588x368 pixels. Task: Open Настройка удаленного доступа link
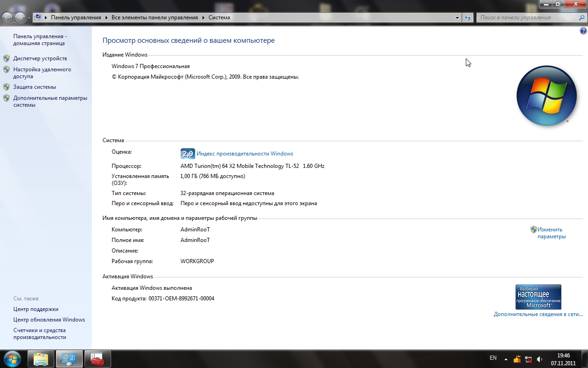(x=42, y=73)
